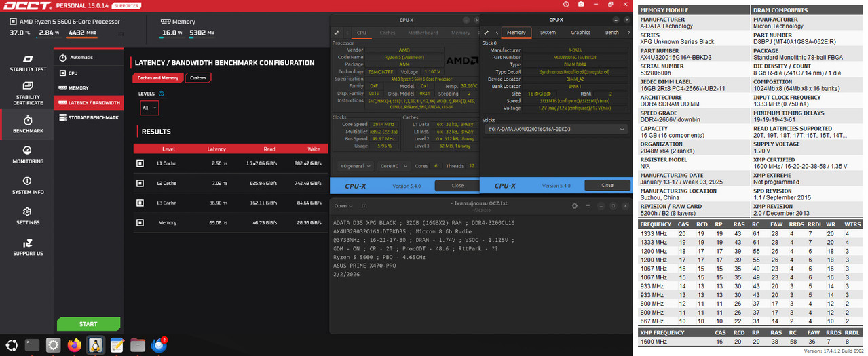
Task: Open the text editor 'Open' dropdown
Action: pyautogui.click(x=343, y=205)
